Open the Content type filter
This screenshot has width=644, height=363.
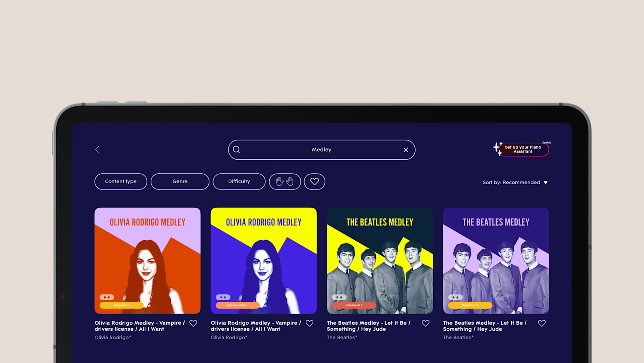[121, 181]
